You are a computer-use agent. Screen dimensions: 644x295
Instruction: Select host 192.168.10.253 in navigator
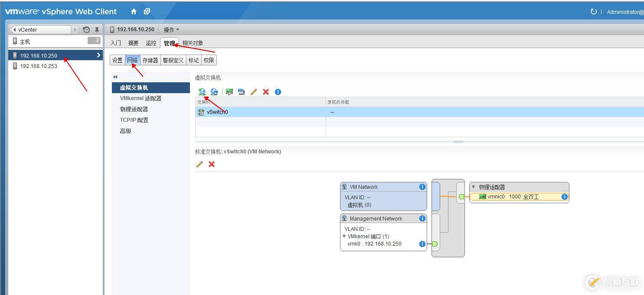[56, 66]
